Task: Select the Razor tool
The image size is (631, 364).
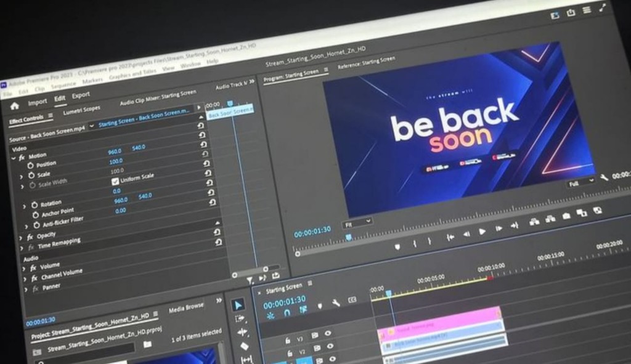Action: 244,346
